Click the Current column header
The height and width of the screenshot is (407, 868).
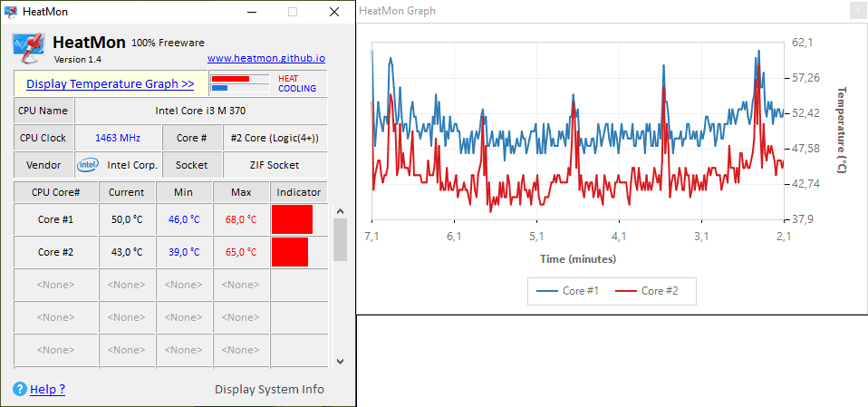click(126, 192)
